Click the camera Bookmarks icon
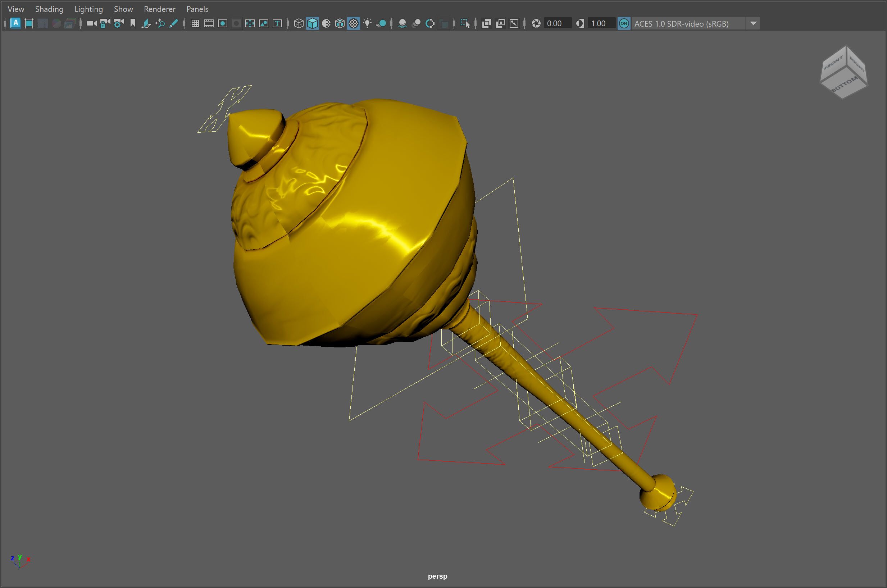Screen dimensions: 887x588 (x=132, y=24)
